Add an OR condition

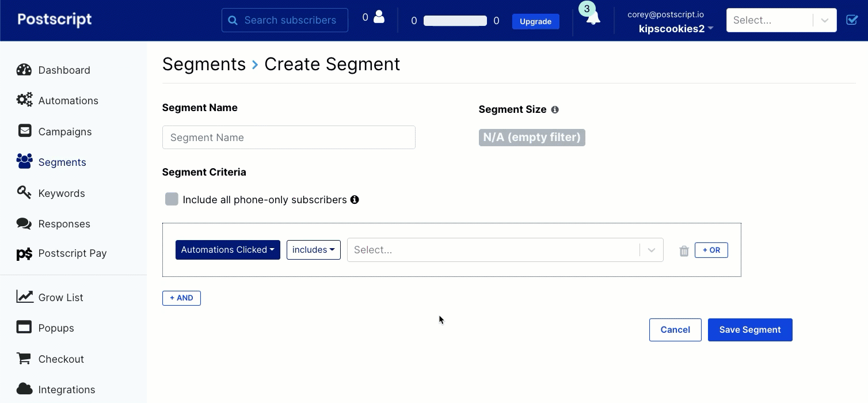click(711, 250)
